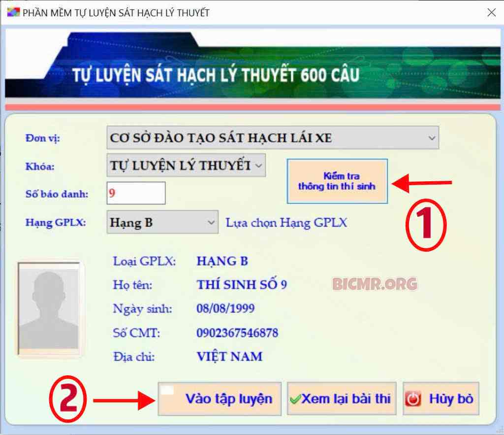Close the PHẦN MỀM TỰ LUYỆN window

[x=491, y=12]
